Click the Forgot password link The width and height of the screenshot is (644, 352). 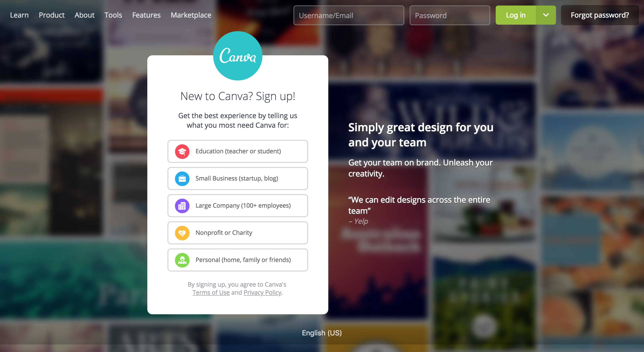pos(600,15)
